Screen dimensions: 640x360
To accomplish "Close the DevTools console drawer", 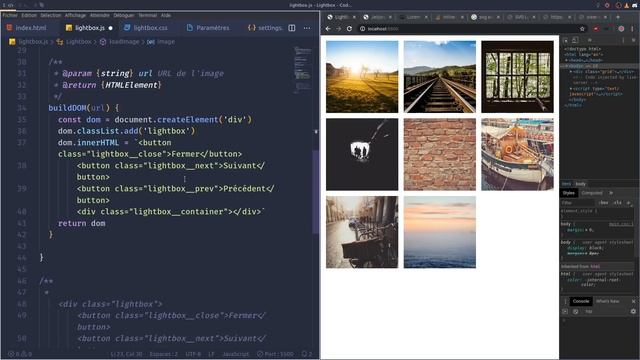I will pyautogui.click(x=633, y=301).
